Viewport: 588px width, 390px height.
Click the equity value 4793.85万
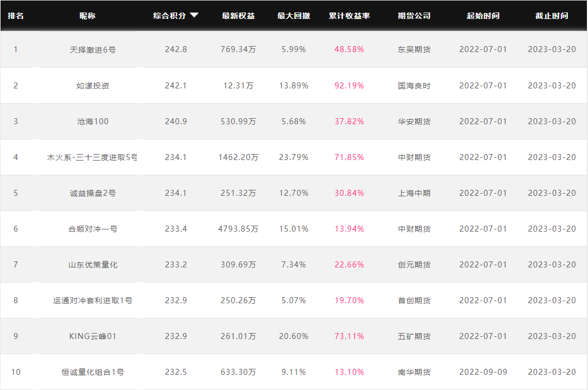tap(238, 228)
